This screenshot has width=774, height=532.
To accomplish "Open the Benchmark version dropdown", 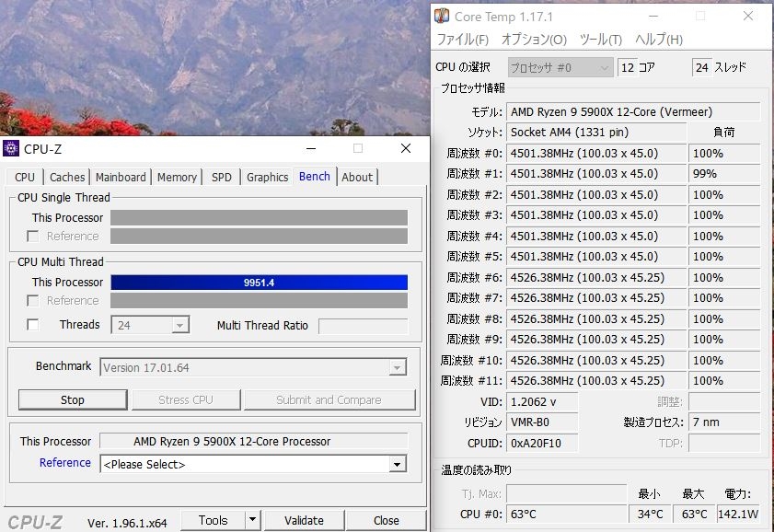I will click(397, 367).
